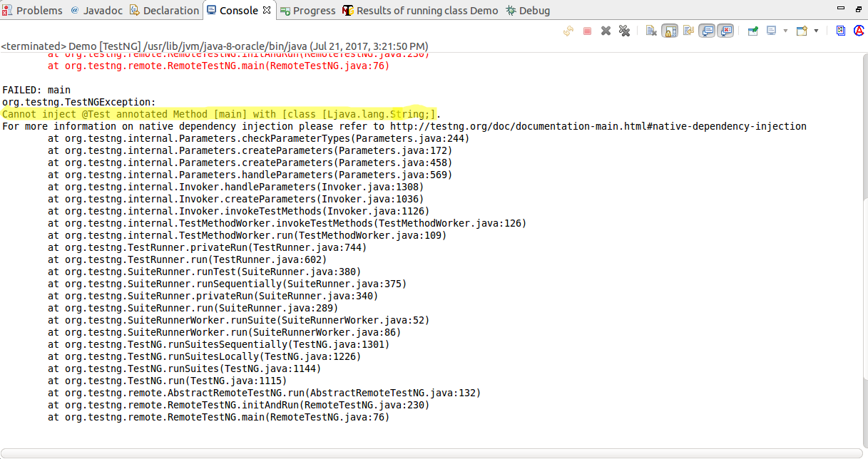Clear the console output
The width and height of the screenshot is (868, 459).
click(651, 31)
